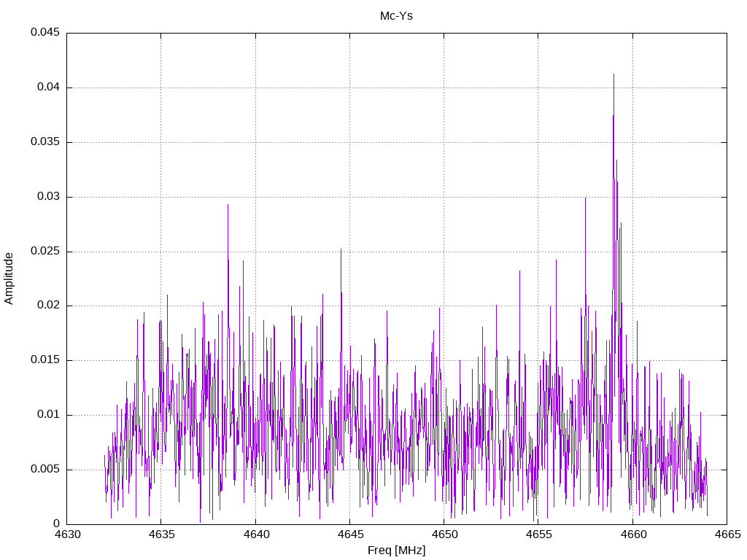Viewport: 747px width, 560px height.
Task: Click the 0.005 y-axis tick label
Action: coord(44,470)
